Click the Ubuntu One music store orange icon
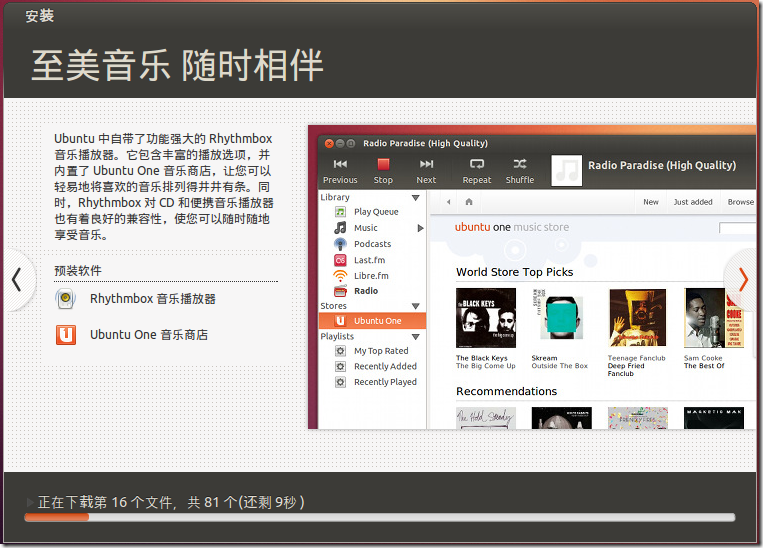Image resolution: width=763 pixels, height=548 pixels. 66,335
